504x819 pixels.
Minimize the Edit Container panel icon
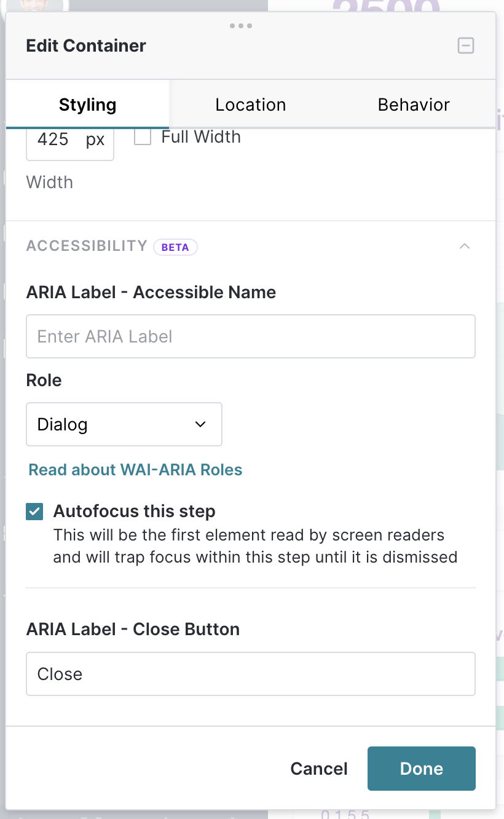coord(466,45)
